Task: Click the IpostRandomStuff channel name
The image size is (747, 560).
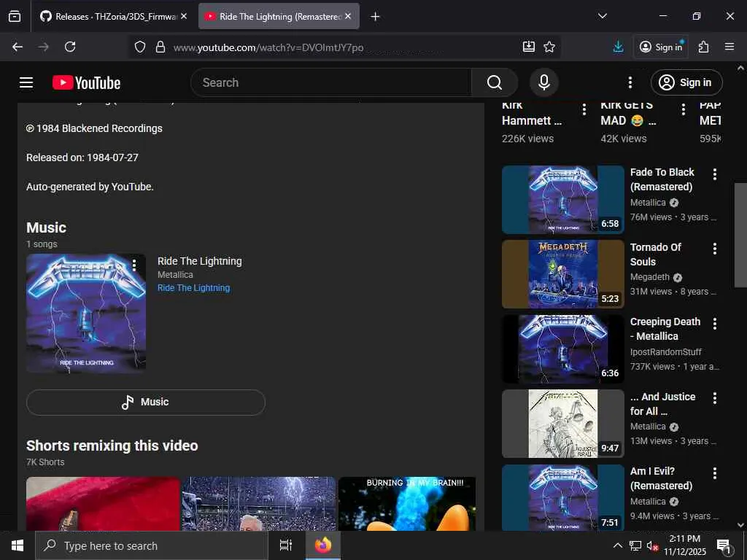Action: tap(665, 352)
